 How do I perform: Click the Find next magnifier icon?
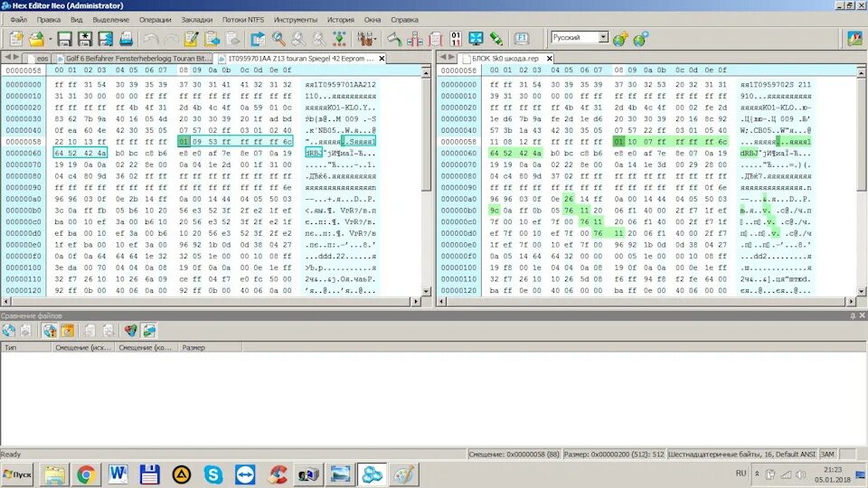point(319,38)
